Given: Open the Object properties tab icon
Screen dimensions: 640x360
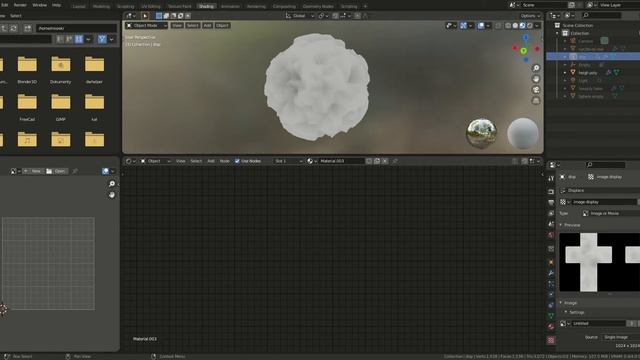Looking at the screenshot, I should click(551, 262).
